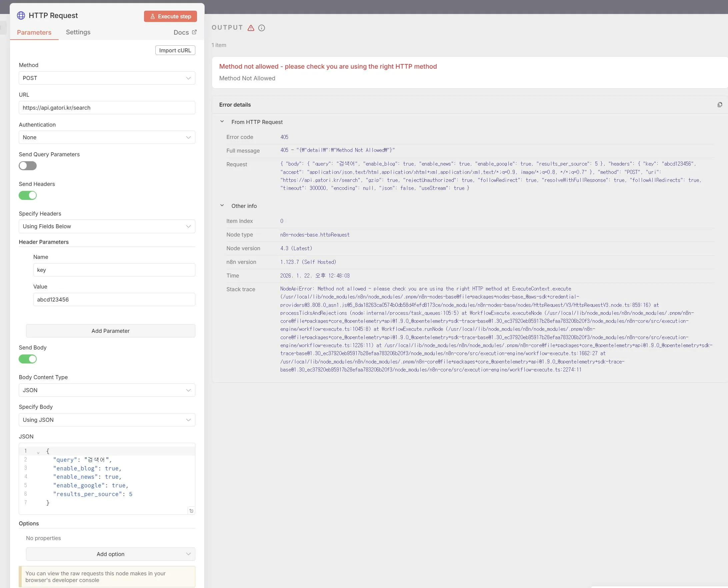Screen dimensions: 728x588
Task: Click the output info circle icon
Action: 262,28
